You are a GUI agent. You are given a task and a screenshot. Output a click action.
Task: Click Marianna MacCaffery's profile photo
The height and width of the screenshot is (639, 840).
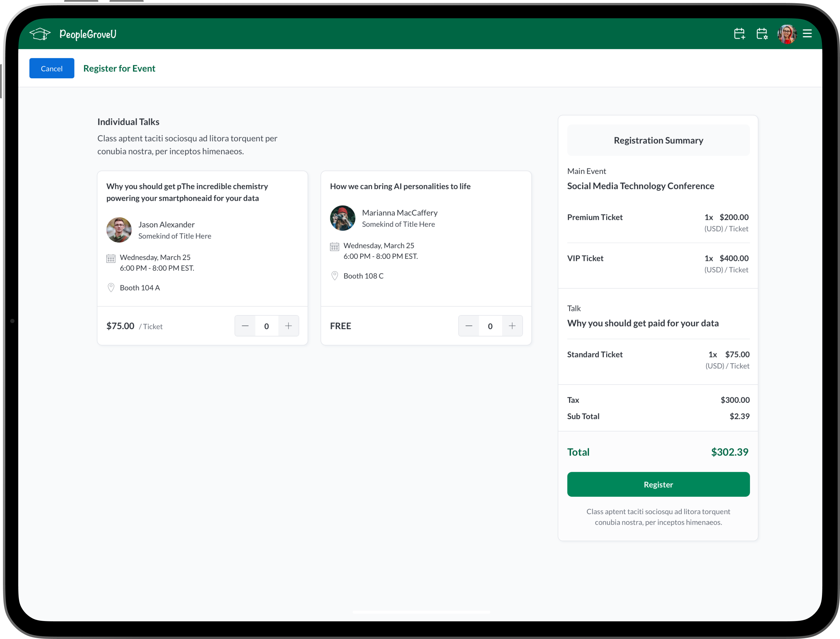[x=343, y=218]
